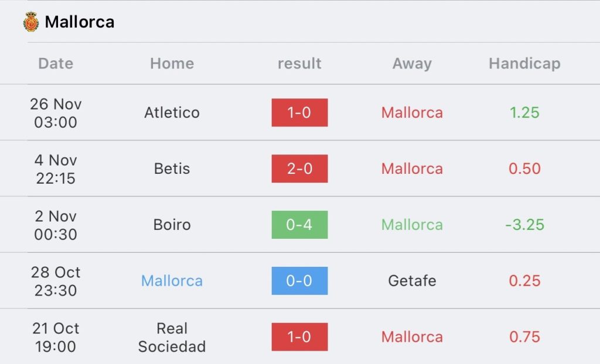
Task: Open the blue 0-0 result badge
Action: click(x=299, y=281)
